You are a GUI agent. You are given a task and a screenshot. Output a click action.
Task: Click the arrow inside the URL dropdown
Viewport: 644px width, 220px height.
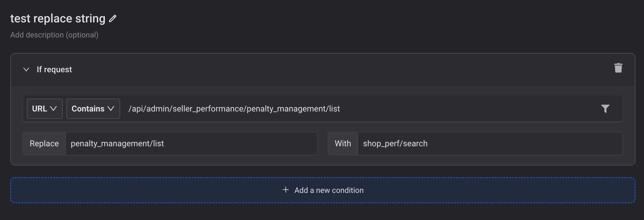[53, 109]
